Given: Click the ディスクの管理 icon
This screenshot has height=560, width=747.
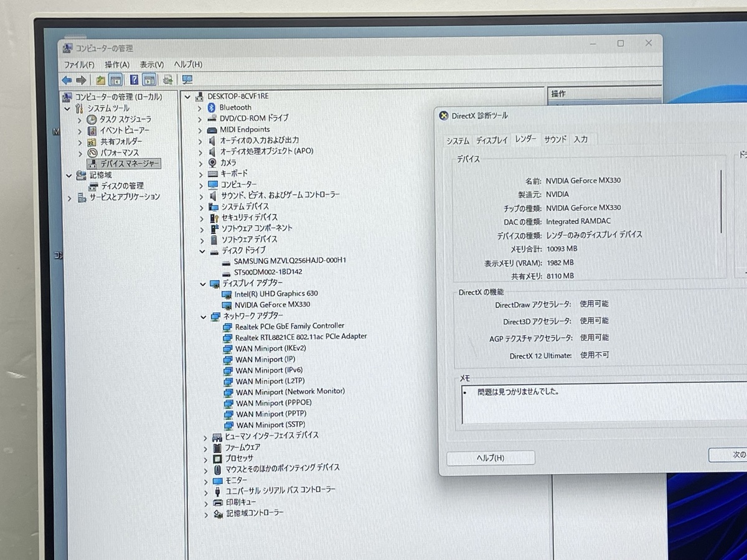Looking at the screenshot, I should click(93, 185).
